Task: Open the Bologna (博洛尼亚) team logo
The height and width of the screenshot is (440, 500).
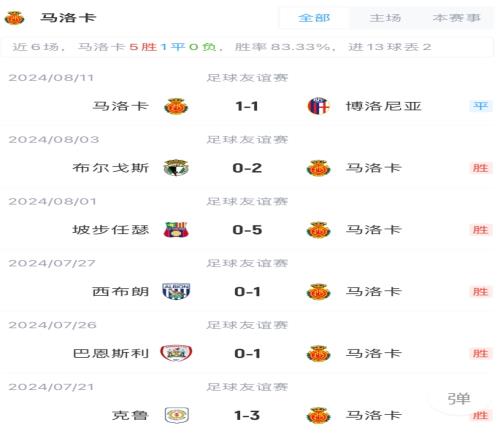Action: [319, 106]
